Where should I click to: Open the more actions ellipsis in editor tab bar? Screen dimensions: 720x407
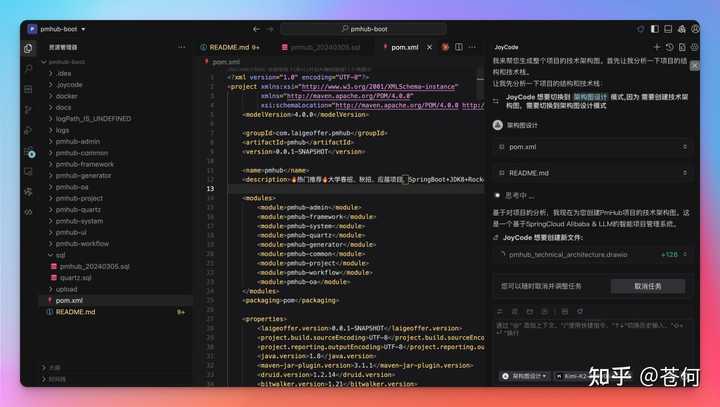pos(472,47)
